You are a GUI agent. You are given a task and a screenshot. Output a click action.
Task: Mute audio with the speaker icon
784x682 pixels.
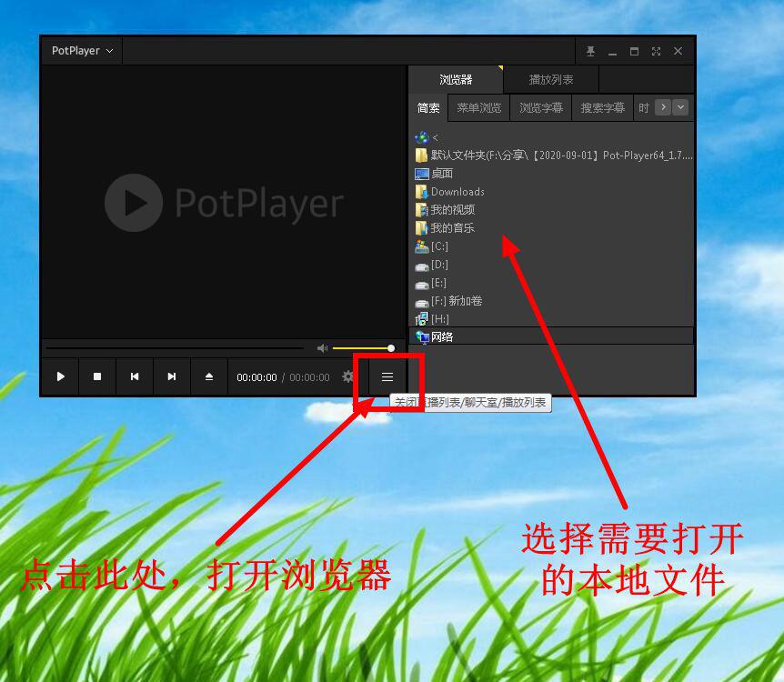coord(323,348)
